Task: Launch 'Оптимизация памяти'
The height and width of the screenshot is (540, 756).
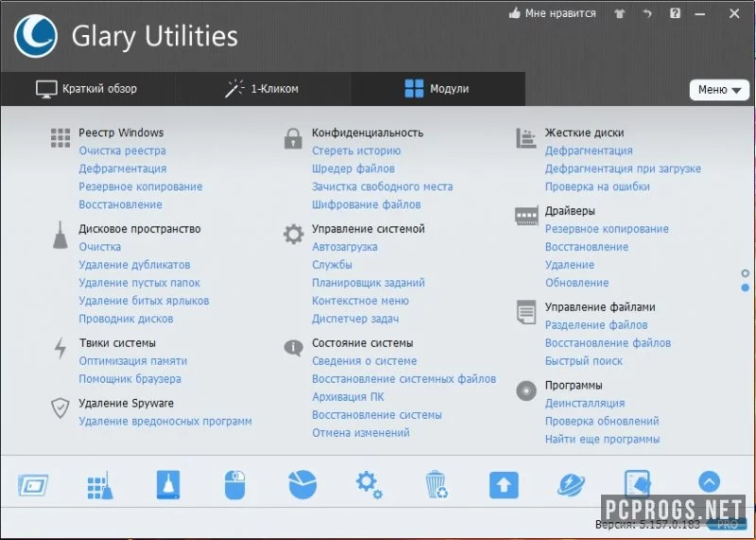Action: [x=133, y=361]
